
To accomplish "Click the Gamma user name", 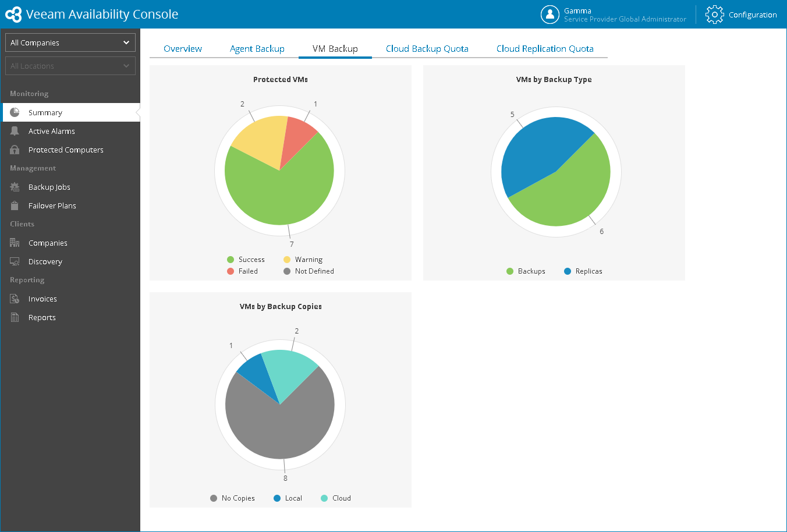I will pyautogui.click(x=577, y=10).
